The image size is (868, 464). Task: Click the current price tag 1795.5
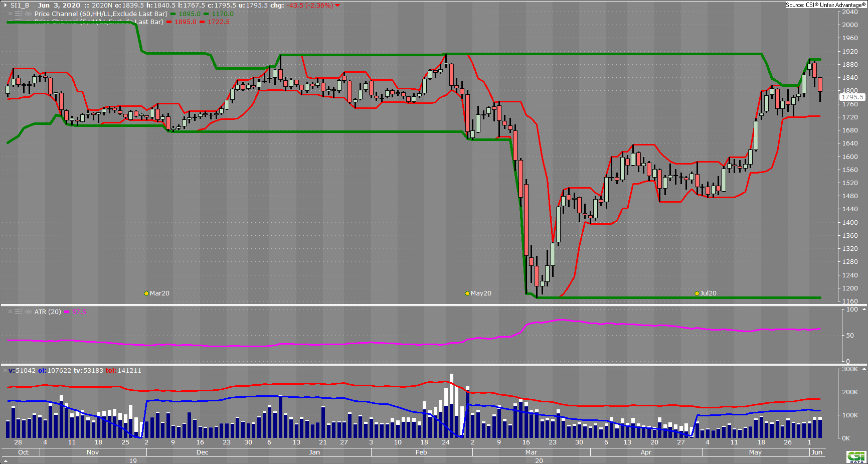[x=852, y=97]
